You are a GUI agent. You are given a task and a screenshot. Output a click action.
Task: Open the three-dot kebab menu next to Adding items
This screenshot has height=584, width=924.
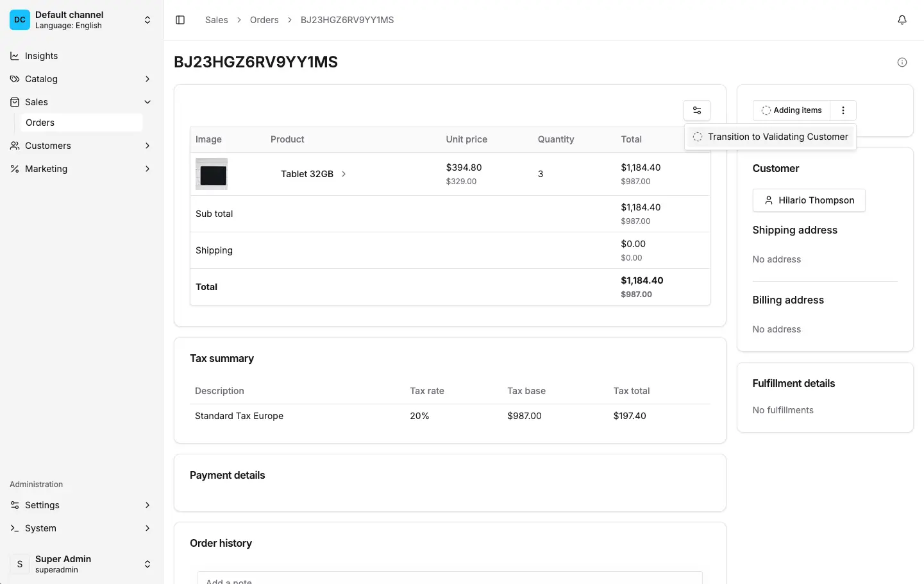tap(843, 110)
